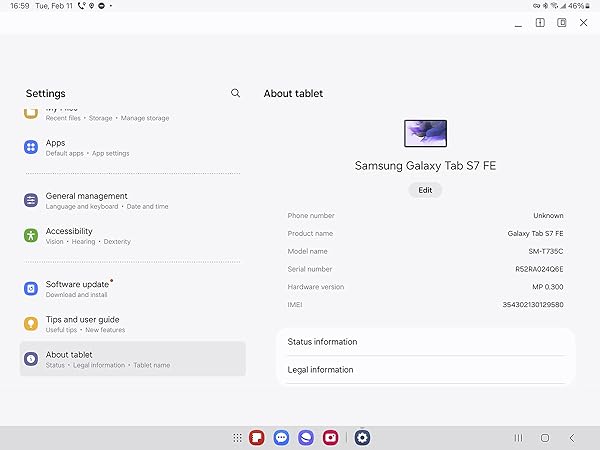The image size is (600, 450).
Task: Tap the status bar clock showing 16:59
Action: click(20, 6)
